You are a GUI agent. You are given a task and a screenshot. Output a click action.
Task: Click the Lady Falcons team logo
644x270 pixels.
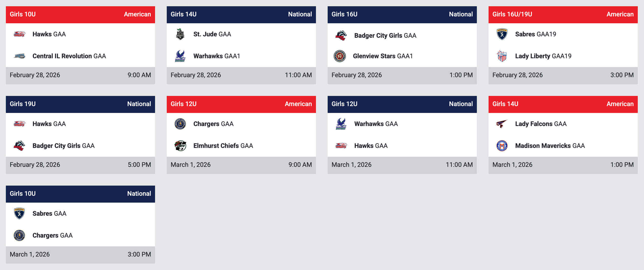pos(502,124)
